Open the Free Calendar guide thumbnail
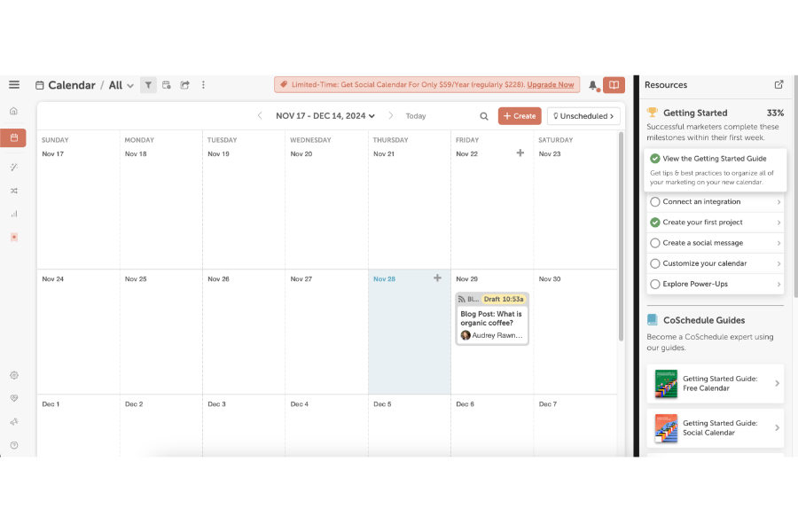Screen dimensions: 798x532 tap(666, 383)
